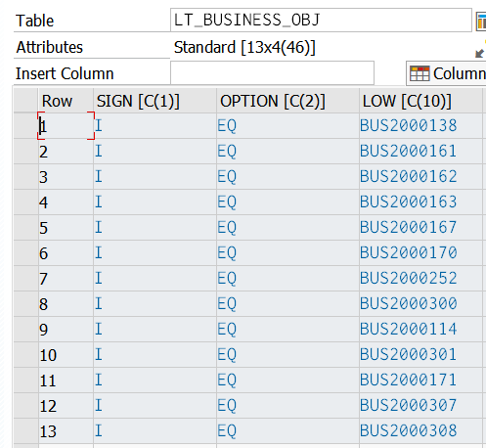Click the EQ option in row 12

click(227, 406)
